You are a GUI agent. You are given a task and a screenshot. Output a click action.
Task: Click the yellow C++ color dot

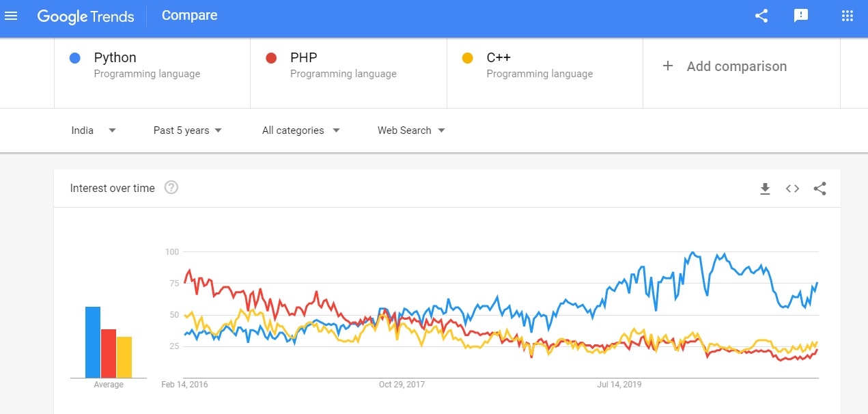pyautogui.click(x=468, y=58)
